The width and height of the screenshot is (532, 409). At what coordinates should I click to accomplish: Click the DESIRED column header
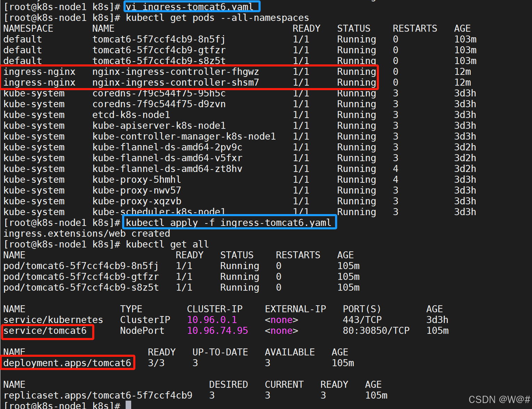[x=229, y=385]
